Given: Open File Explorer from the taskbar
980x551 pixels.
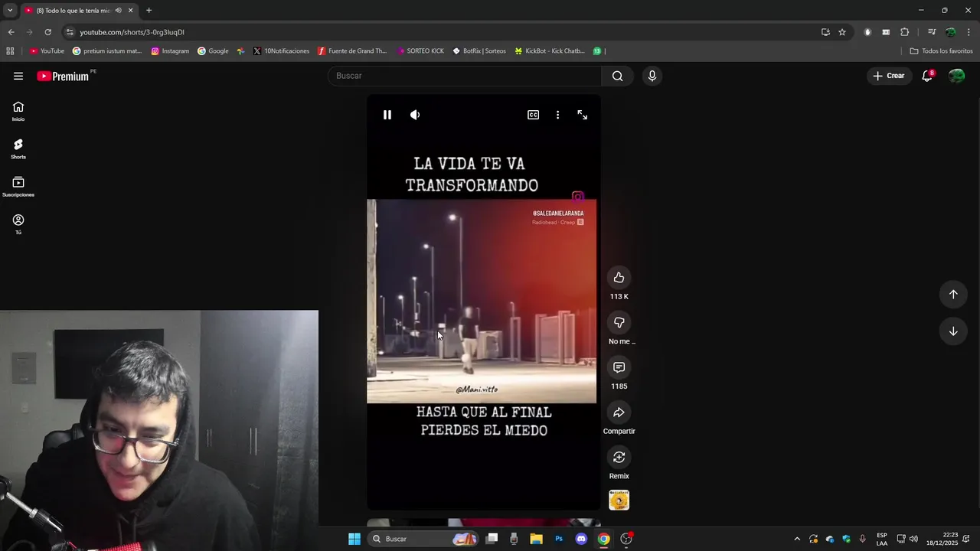Looking at the screenshot, I should 536,539.
